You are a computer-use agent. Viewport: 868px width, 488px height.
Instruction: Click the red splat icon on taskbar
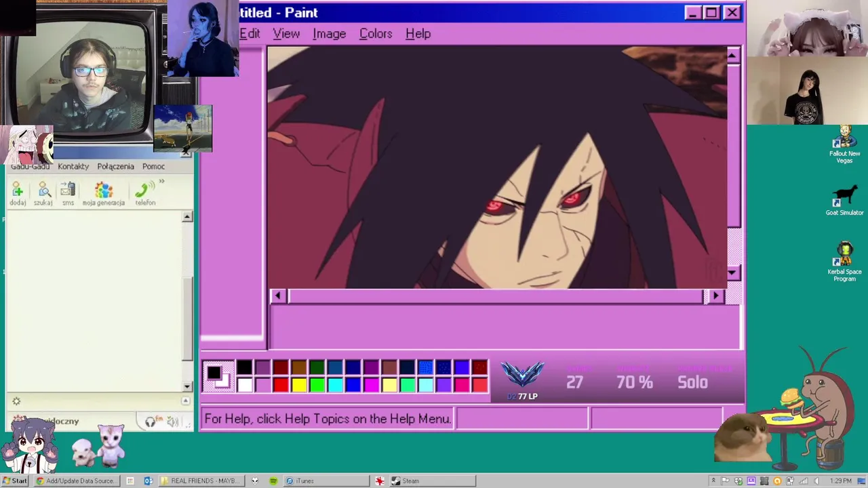coord(380,481)
